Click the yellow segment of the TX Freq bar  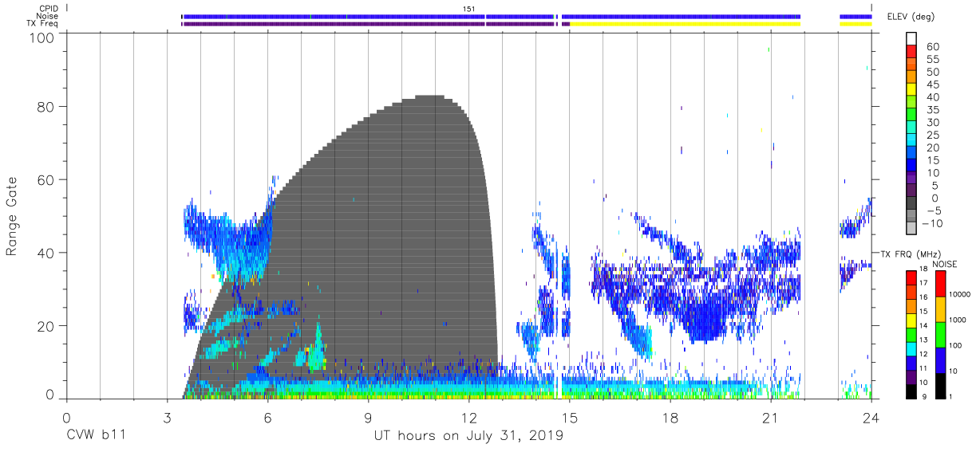click(685, 24)
